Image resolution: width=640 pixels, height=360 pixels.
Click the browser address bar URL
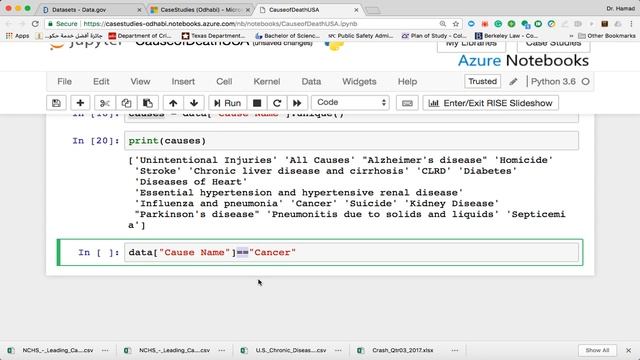[x=220, y=24]
